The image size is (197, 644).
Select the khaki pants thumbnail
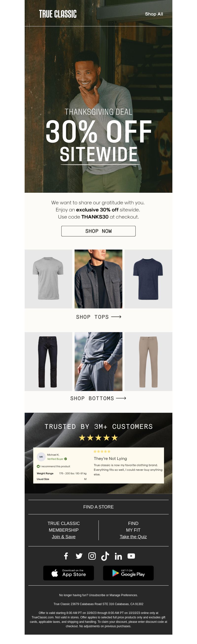tap(148, 361)
